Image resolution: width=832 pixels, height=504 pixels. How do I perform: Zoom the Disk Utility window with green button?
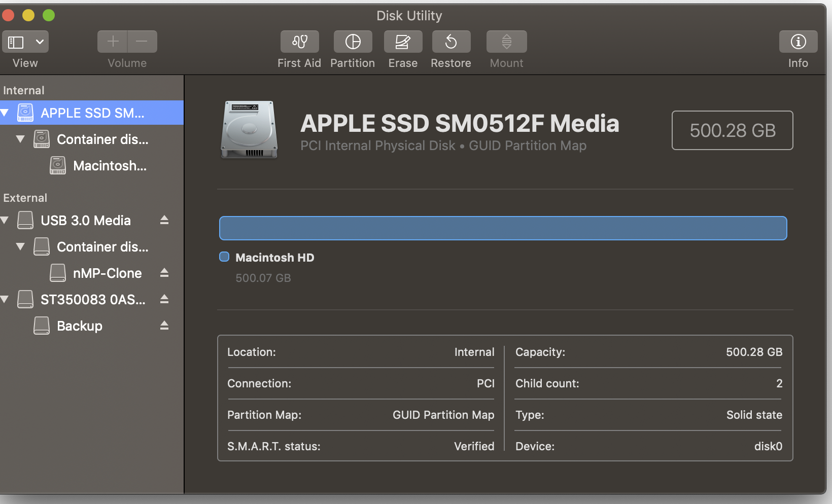point(49,15)
